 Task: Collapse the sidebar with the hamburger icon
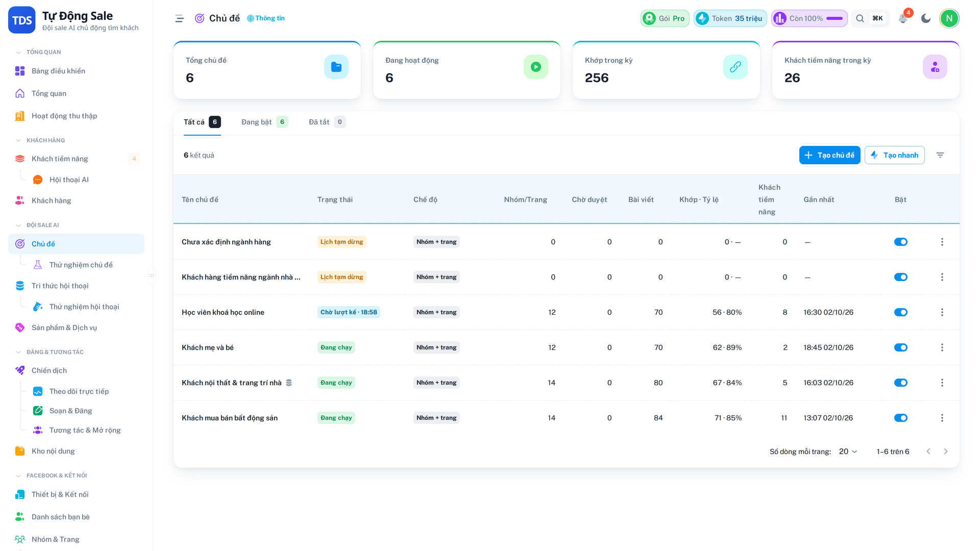pyautogui.click(x=179, y=18)
